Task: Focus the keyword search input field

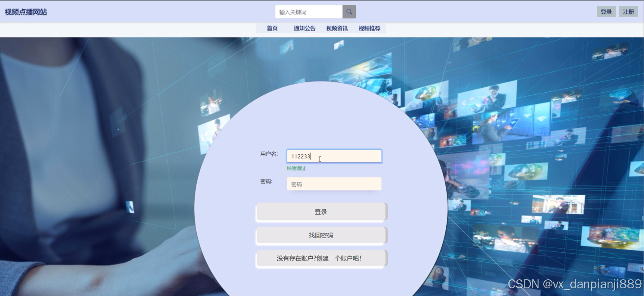Action: [x=309, y=12]
